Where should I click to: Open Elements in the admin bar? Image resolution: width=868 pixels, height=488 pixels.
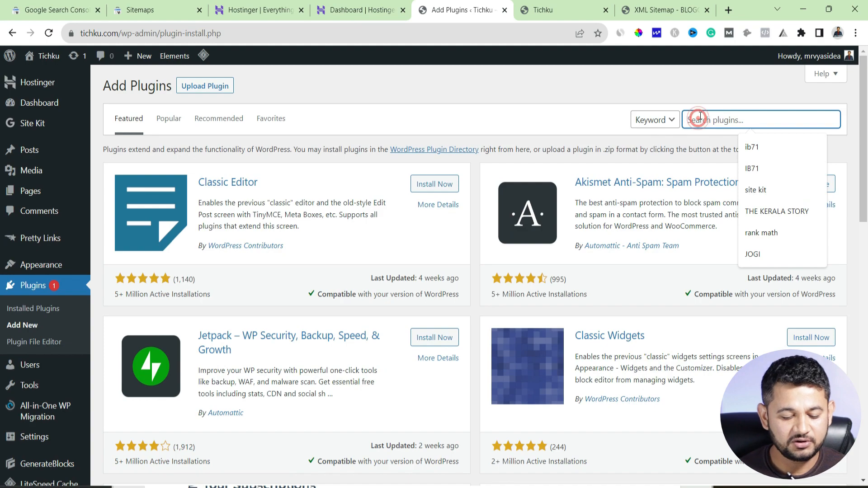pos(175,56)
